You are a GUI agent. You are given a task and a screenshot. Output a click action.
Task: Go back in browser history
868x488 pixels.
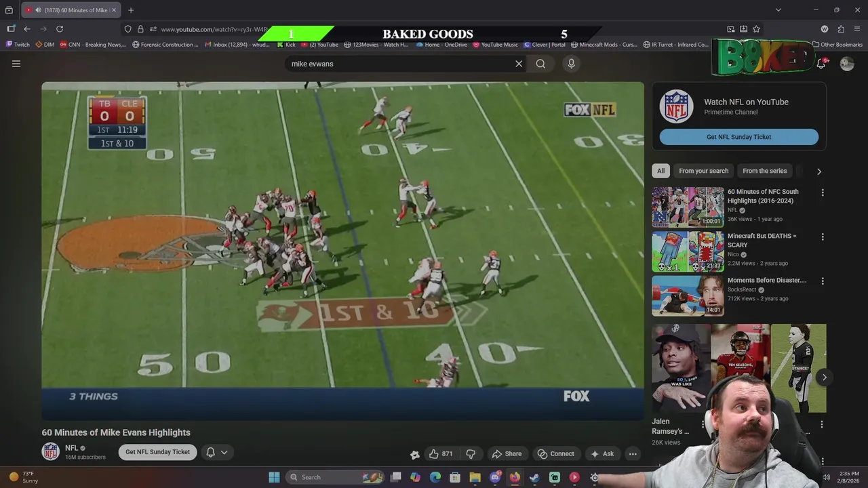click(x=27, y=29)
